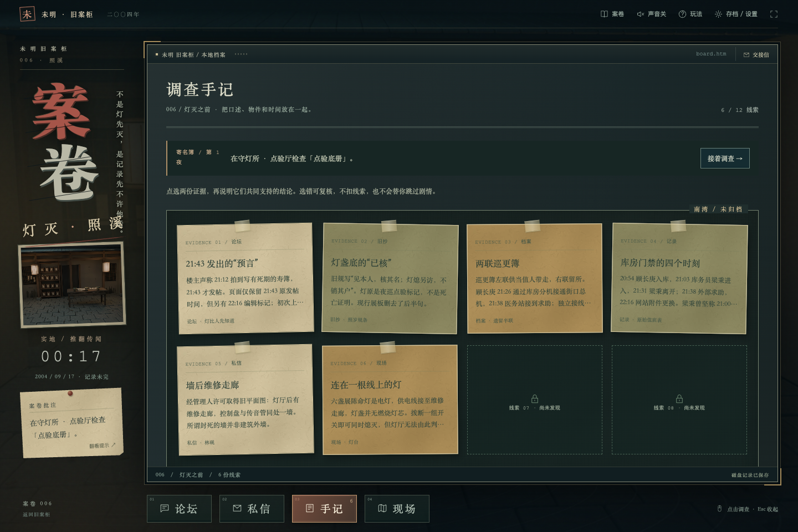This screenshot has height=532, width=798.
Task: Click the 二〇〇四年 year text in header
Action: pyautogui.click(x=123, y=14)
